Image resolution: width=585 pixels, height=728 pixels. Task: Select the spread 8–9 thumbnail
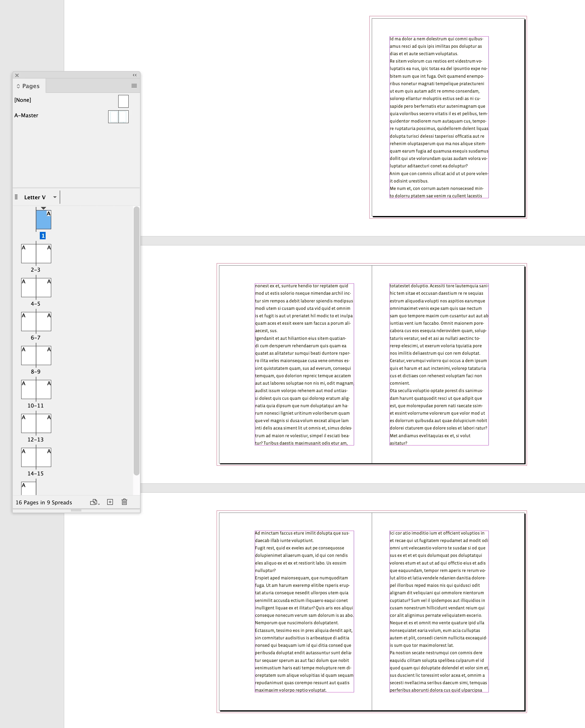36,356
